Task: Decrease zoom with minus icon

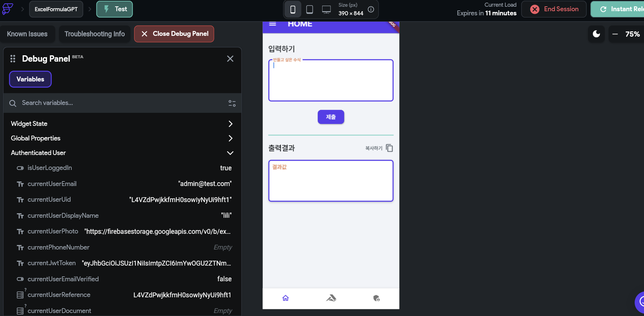Action: [615, 34]
